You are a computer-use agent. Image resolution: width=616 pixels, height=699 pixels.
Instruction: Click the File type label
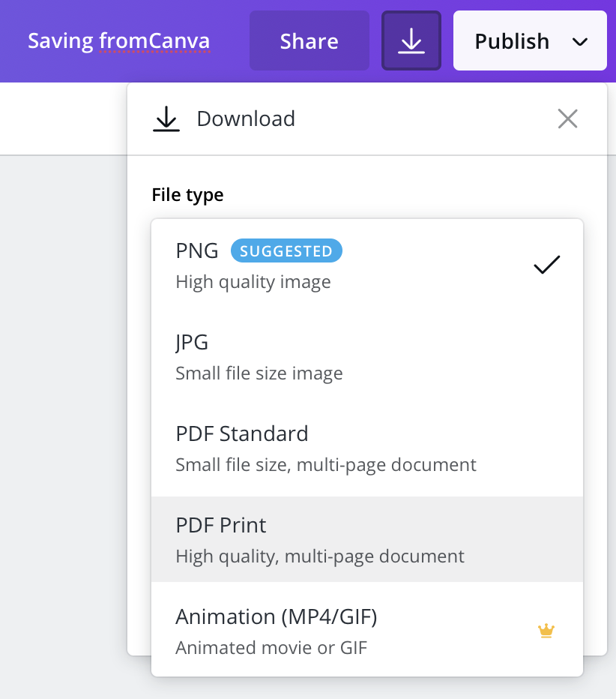[187, 195]
